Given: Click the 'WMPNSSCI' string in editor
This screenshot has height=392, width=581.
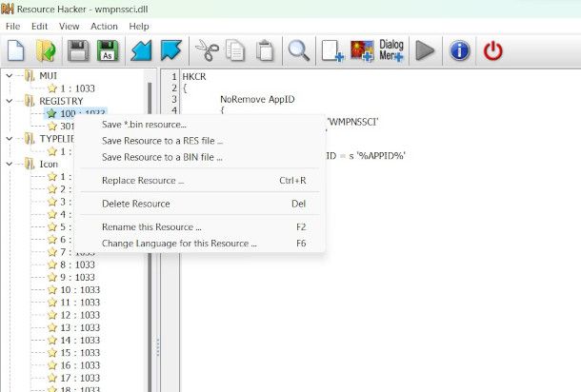Looking at the screenshot, I should pos(352,122).
